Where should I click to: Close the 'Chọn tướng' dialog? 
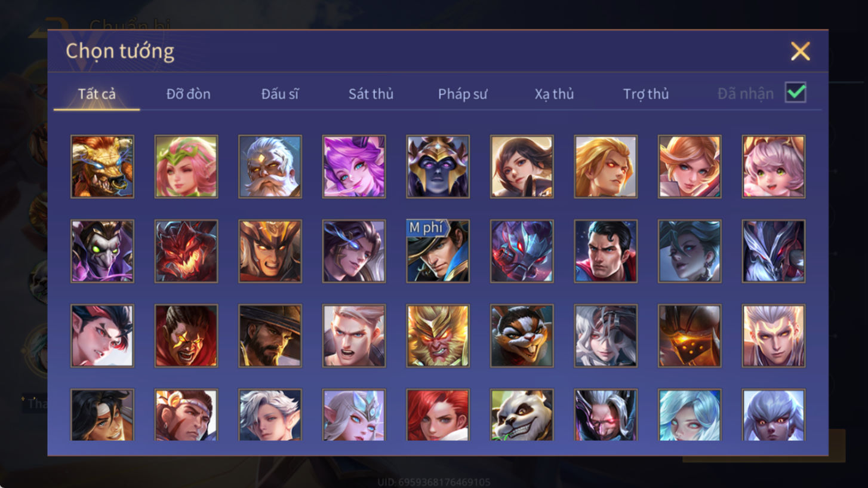[x=800, y=51]
